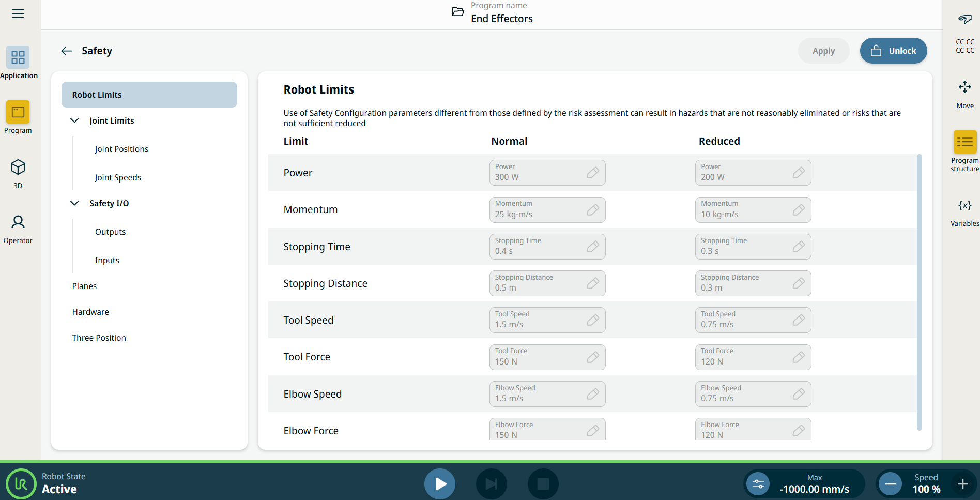The width and height of the screenshot is (980, 500).
Task: Open the hamburger menu
Action: click(x=18, y=13)
